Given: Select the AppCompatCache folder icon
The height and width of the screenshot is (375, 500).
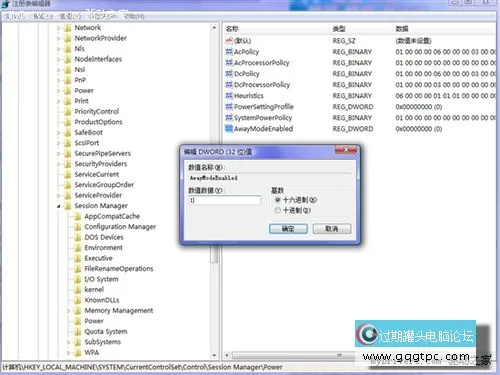Looking at the screenshot, I should [77, 216].
